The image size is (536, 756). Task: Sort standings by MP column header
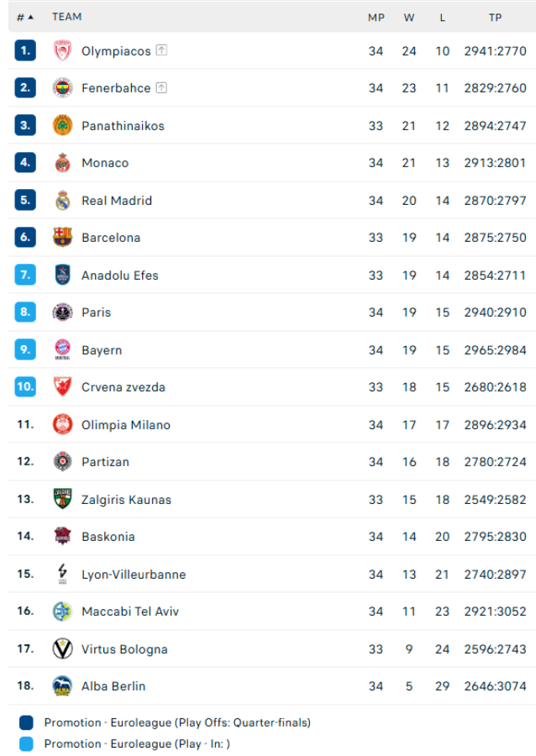(376, 18)
